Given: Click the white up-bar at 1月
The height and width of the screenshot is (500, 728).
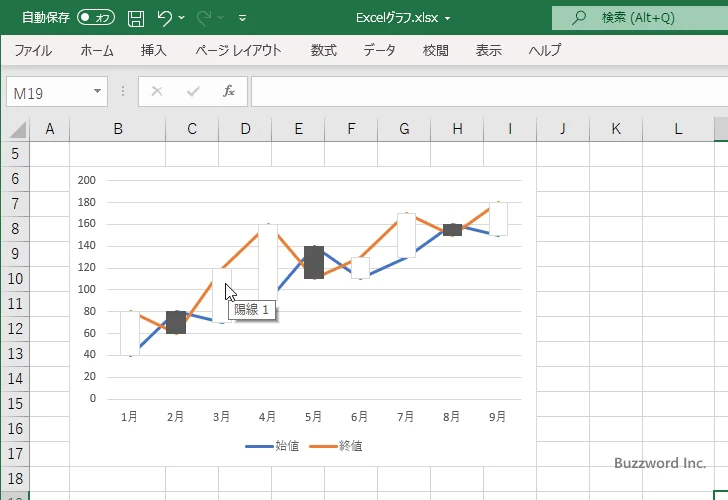Looking at the screenshot, I should (x=130, y=333).
